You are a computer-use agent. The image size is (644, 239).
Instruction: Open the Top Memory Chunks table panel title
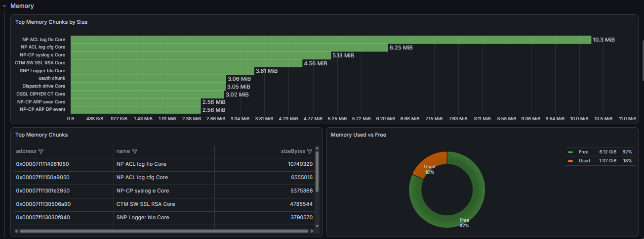click(41, 135)
